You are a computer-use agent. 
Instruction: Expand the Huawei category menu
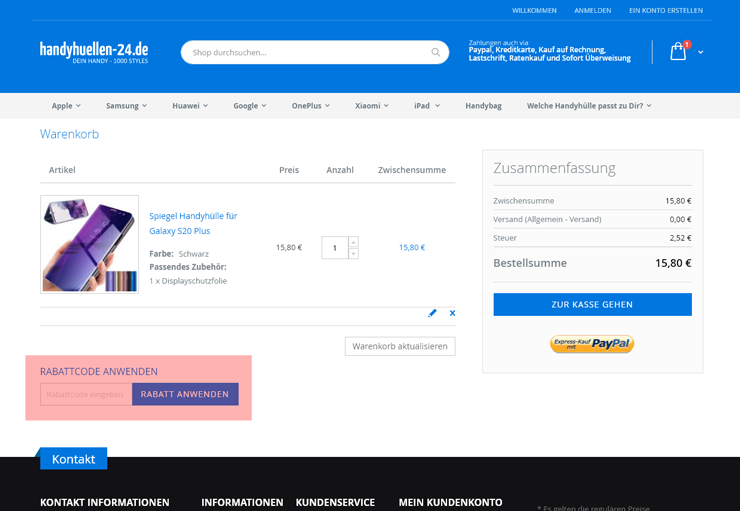[x=190, y=106]
